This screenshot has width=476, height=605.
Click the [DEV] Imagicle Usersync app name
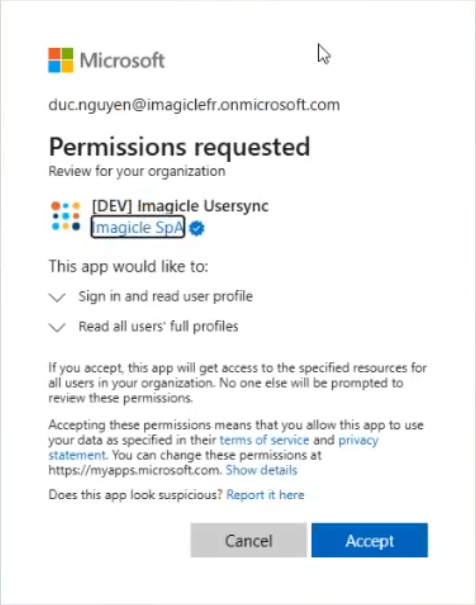(x=180, y=206)
